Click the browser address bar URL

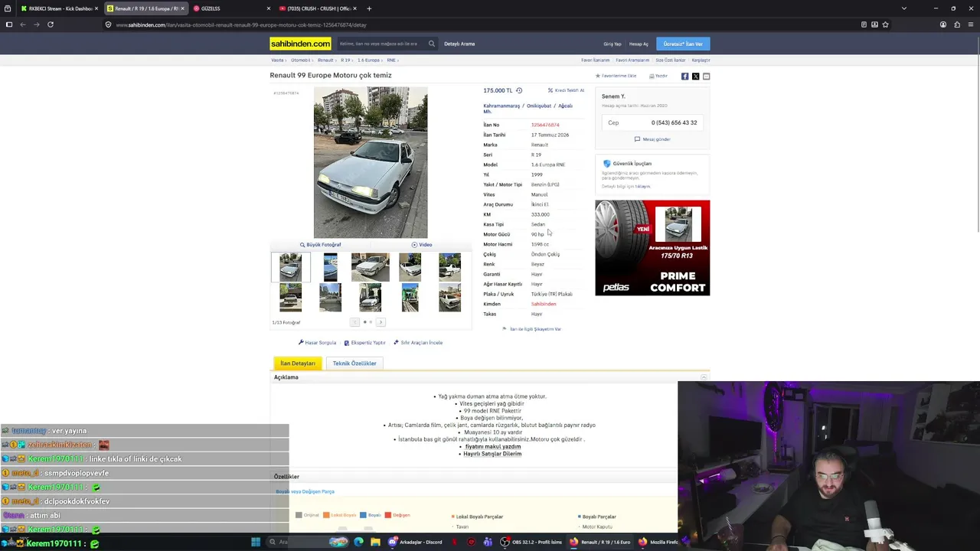[241, 24]
